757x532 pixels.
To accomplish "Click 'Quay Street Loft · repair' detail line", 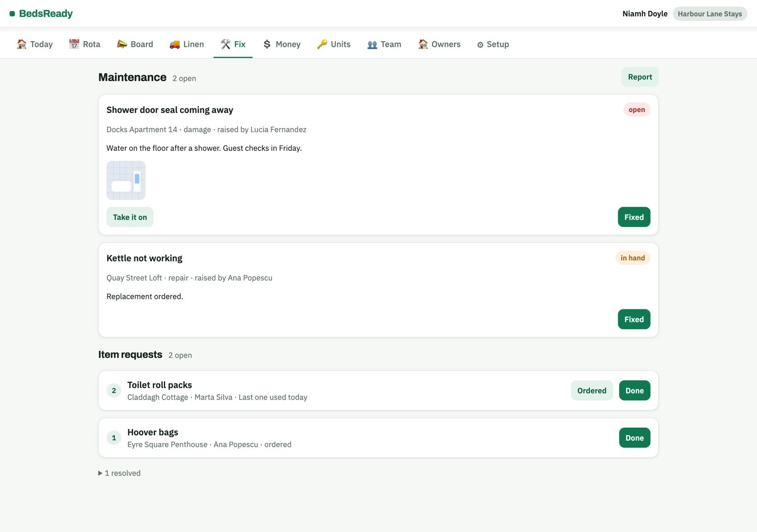I will pos(189,278).
